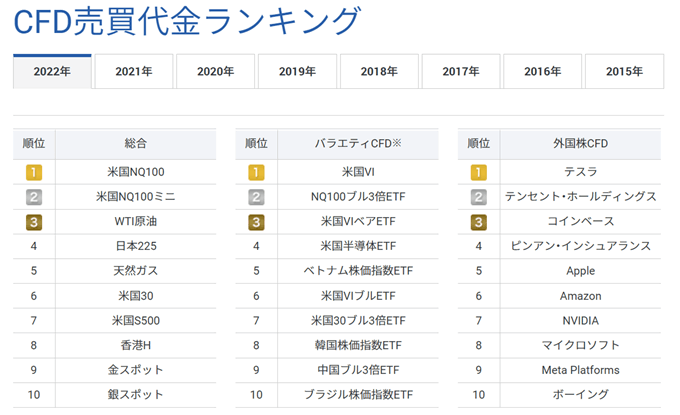This screenshot has height=415, width=680.
Task: Click the NVIDIA entry
Action: (x=581, y=321)
